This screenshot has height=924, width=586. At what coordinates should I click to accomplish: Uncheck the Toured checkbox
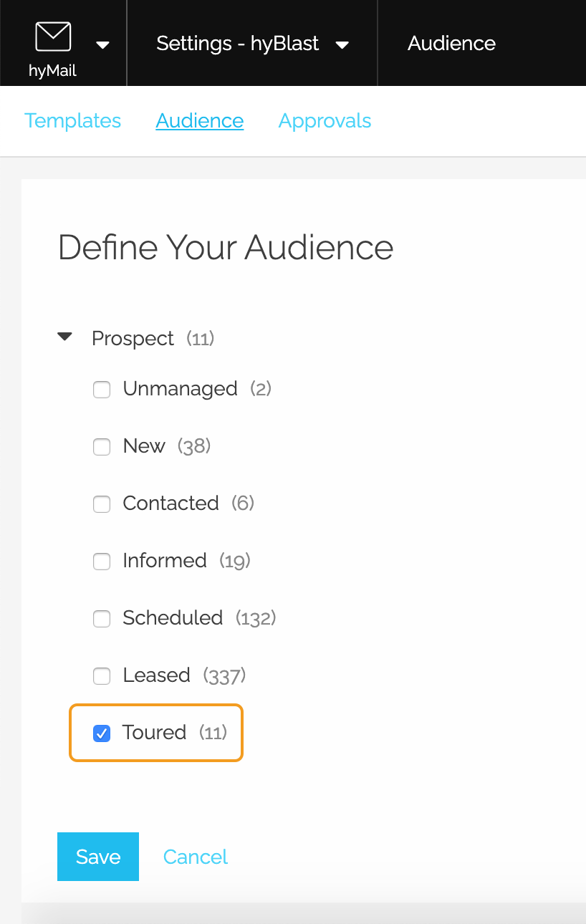point(102,733)
